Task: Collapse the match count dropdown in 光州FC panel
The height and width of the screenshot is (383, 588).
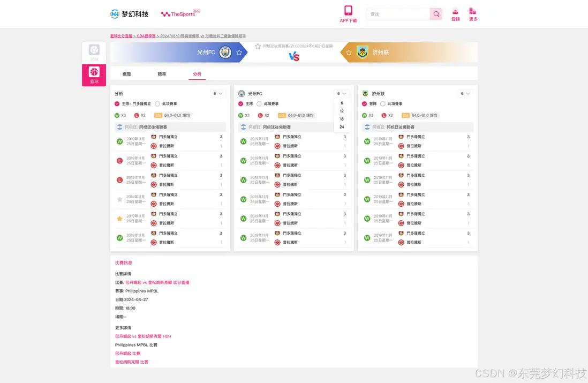Action: [342, 93]
